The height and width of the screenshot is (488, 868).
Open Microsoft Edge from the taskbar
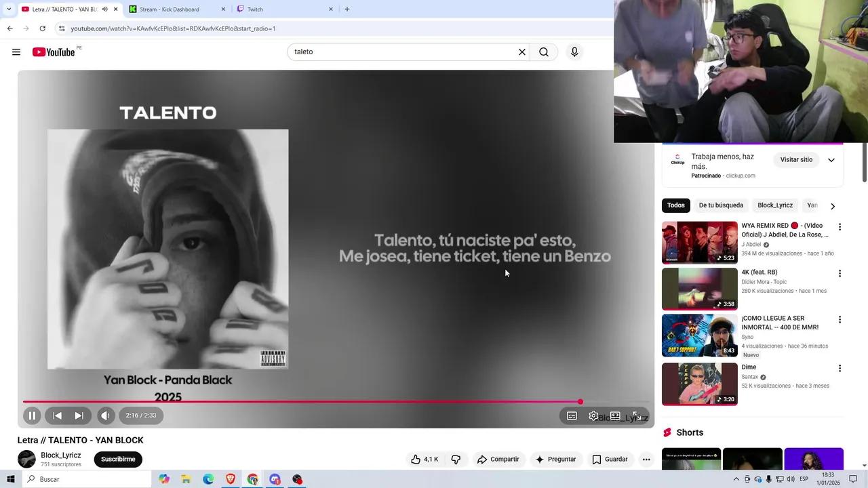[208, 479]
